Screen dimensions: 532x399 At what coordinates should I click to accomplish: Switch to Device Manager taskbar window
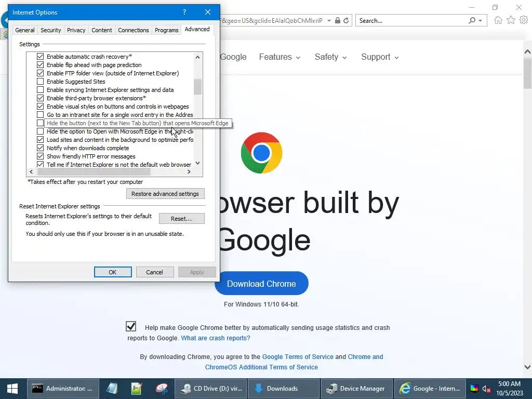point(357,389)
